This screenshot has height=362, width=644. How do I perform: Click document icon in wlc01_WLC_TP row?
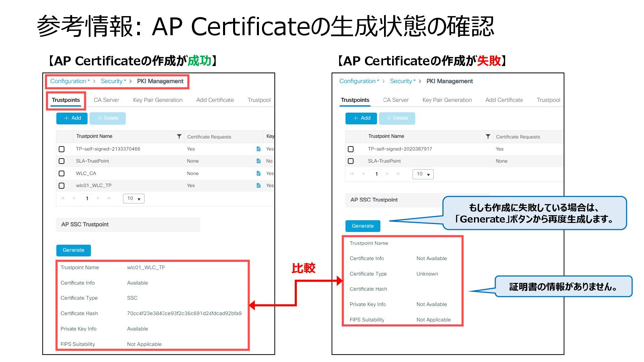pos(258,185)
